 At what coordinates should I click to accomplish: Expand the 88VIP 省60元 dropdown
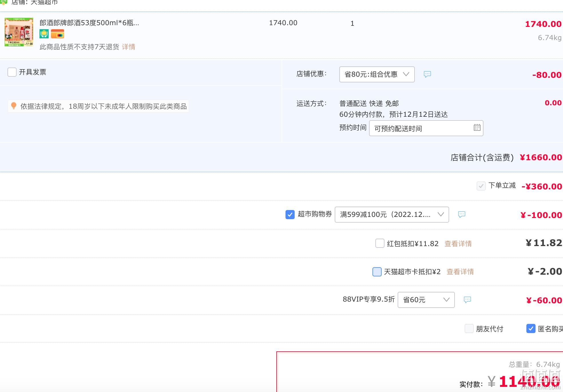[x=426, y=300]
